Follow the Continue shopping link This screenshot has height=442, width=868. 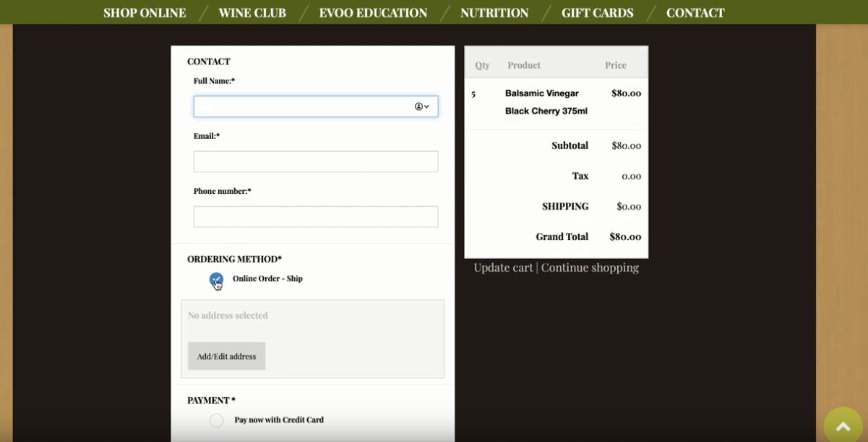click(x=590, y=268)
